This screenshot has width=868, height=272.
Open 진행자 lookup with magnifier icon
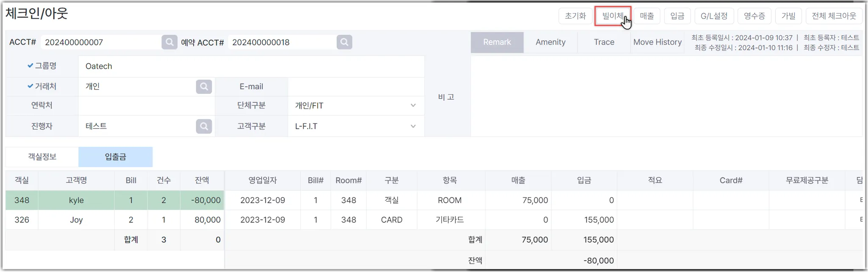click(204, 126)
